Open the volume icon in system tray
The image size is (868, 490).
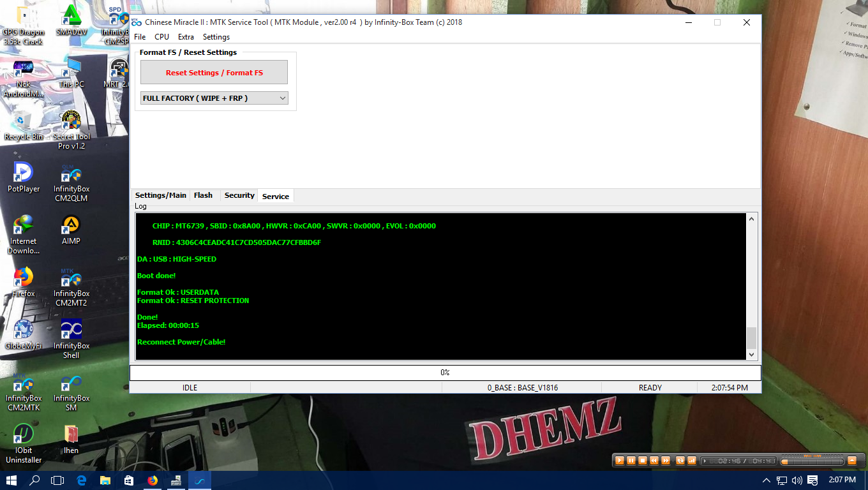797,480
